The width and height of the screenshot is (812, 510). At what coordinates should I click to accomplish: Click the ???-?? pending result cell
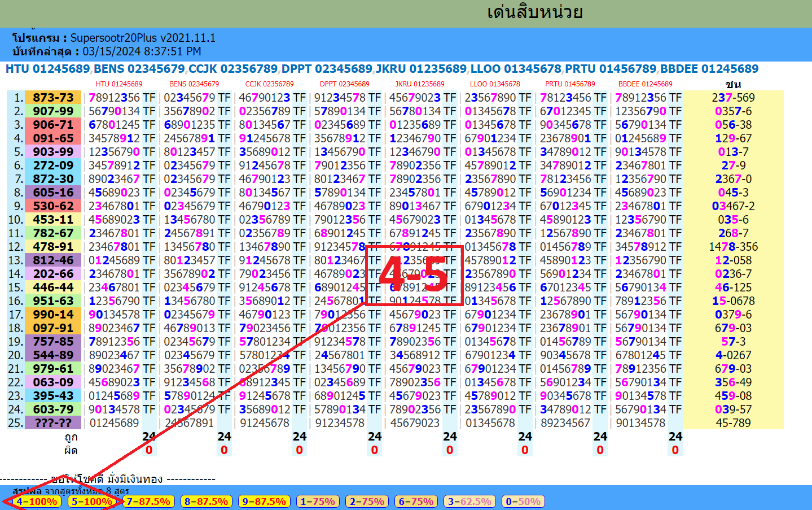54,423
